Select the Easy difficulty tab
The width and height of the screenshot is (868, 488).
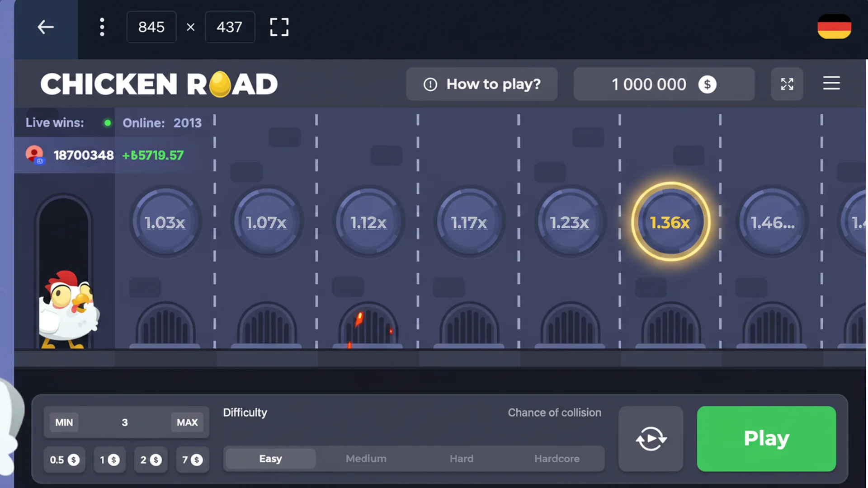[269, 458]
